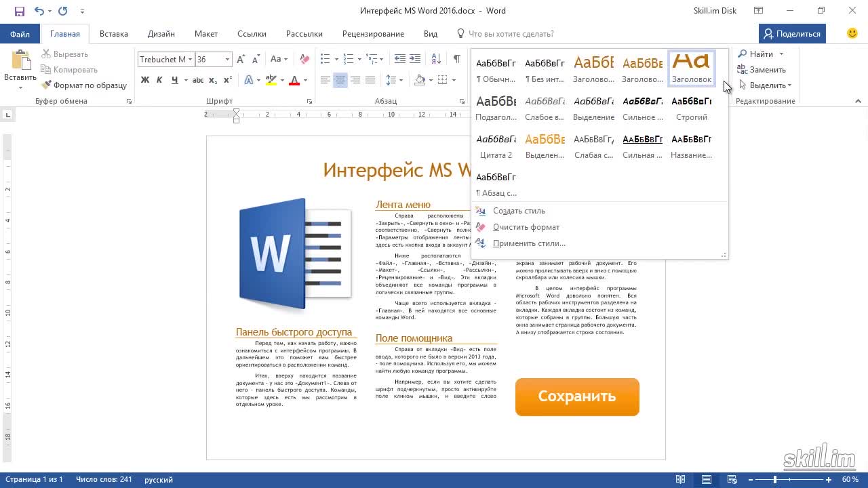Click Find (Найти)

pyautogui.click(x=755, y=54)
